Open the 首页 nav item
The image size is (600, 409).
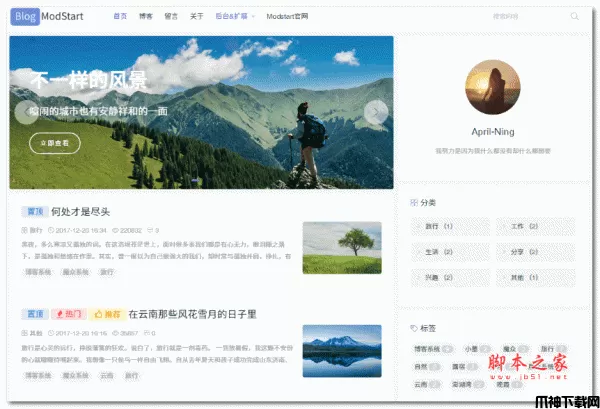pos(120,16)
